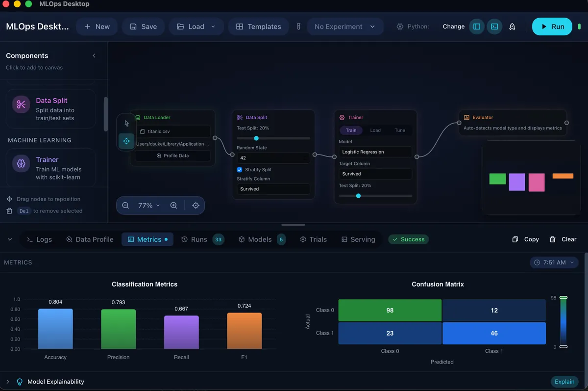
Task: Uncheck Stratify Split in Data Split node
Action: point(239,169)
